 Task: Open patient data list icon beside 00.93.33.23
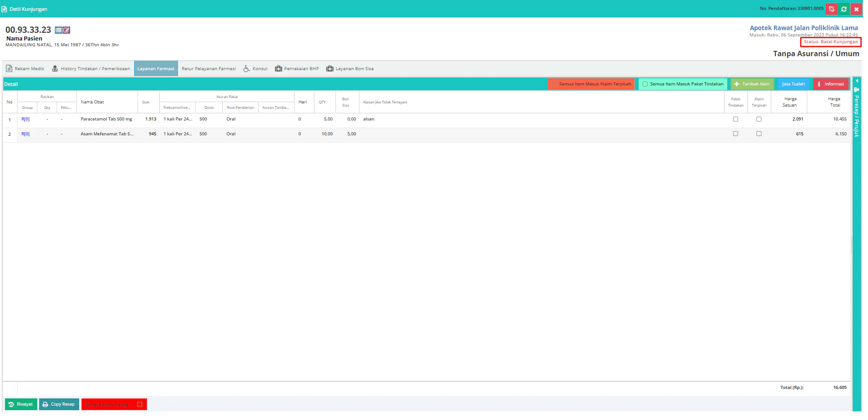(x=58, y=30)
